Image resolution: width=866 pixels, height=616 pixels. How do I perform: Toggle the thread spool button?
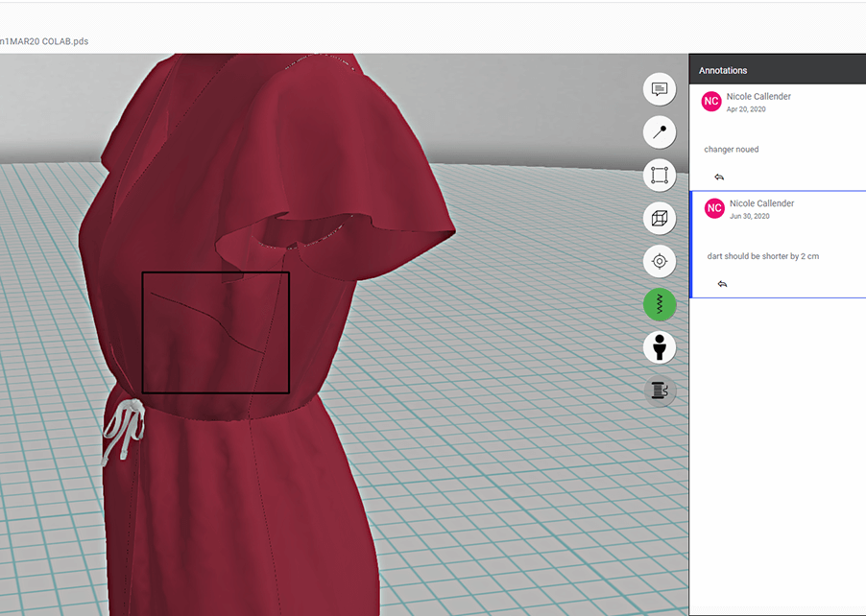point(660,390)
